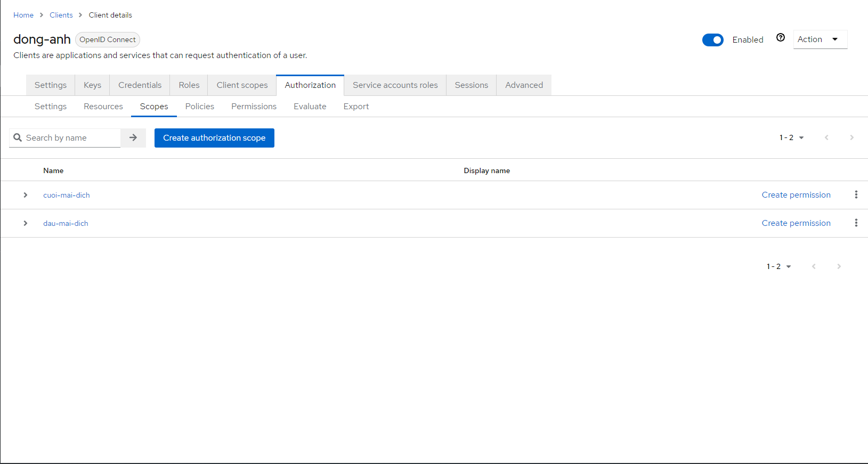
Task: Go to next page in bottom pagination
Action: (x=839, y=266)
